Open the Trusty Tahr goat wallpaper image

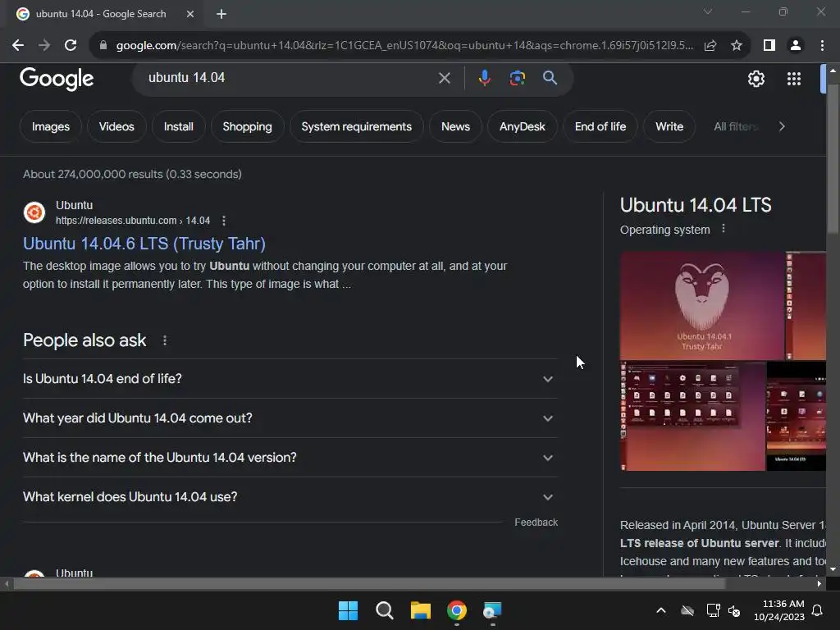pos(702,305)
